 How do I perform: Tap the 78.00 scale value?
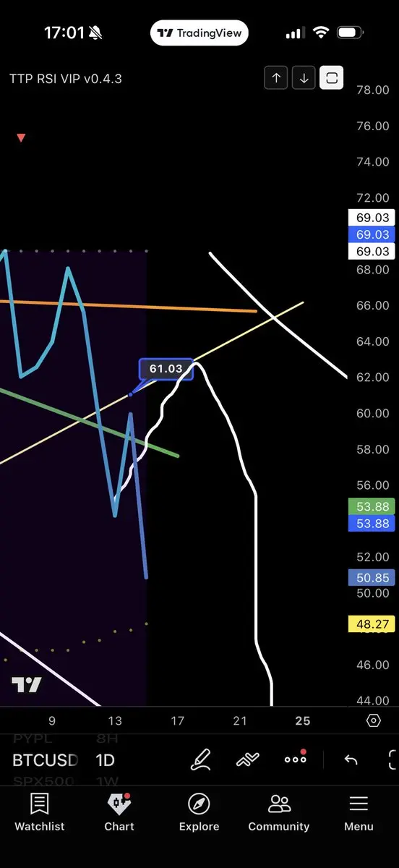click(373, 90)
